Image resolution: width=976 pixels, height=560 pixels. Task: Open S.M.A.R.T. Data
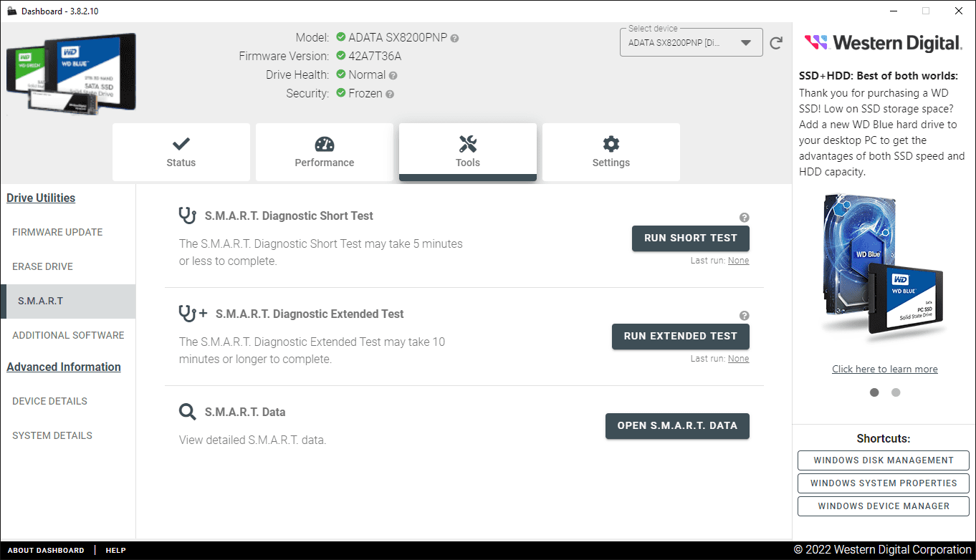tap(677, 426)
